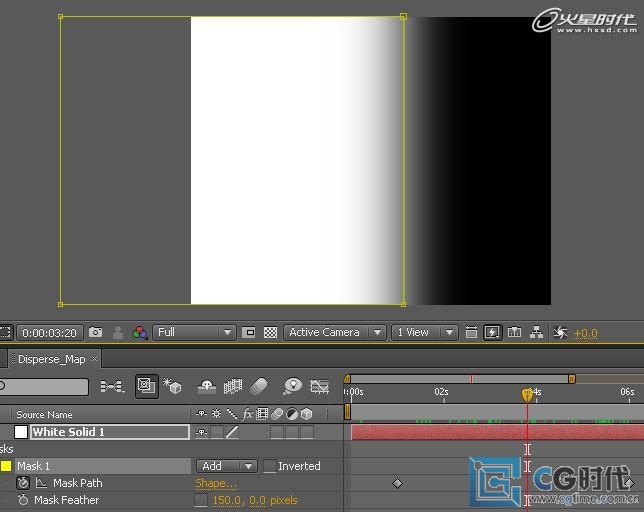Enable the Draft 3D cube icon
Viewport: 644px width, 512px height.
click(172, 386)
